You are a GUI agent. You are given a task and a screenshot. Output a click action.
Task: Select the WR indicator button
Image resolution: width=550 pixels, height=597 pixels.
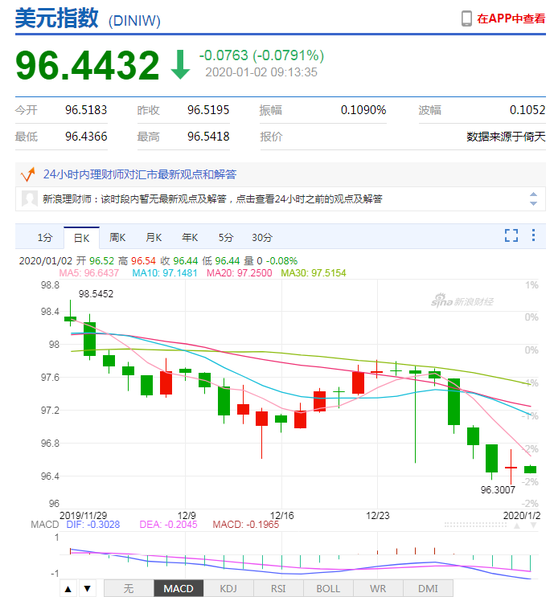click(378, 589)
